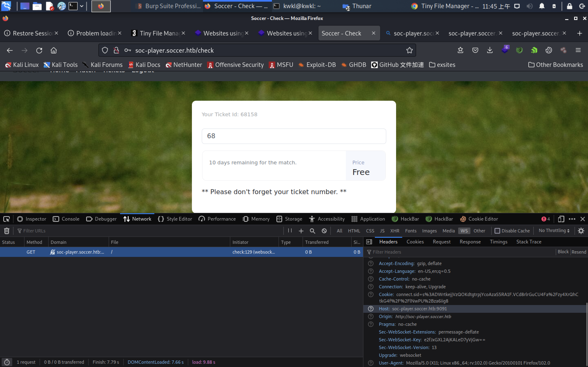Image resolution: width=588 pixels, height=367 pixels.
Task: Open the No Throttling dropdown
Action: [554, 231]
